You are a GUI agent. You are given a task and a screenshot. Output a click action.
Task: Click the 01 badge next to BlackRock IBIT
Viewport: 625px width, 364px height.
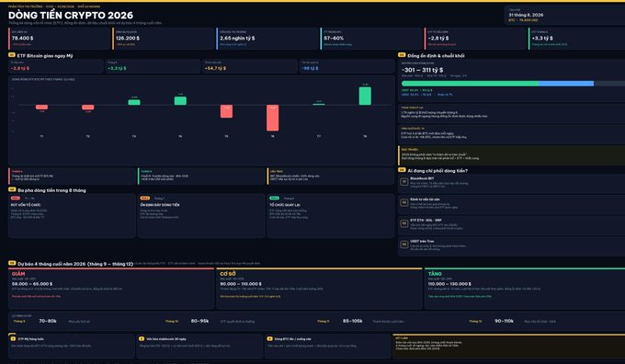pos(403,181)
